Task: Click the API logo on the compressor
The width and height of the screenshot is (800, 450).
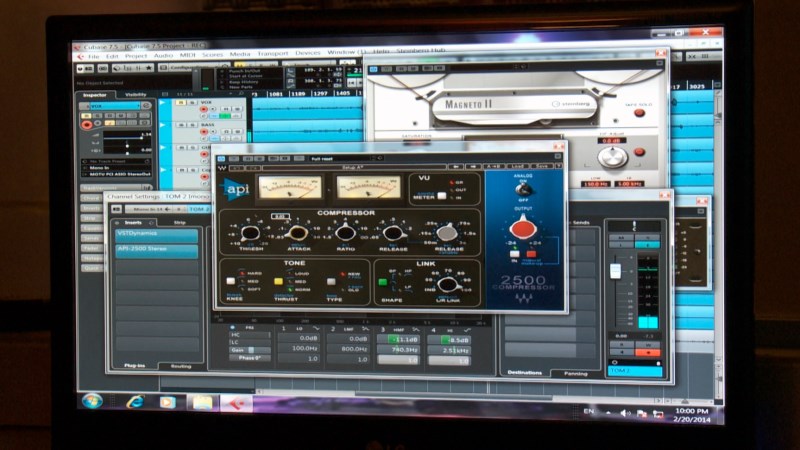Action: [x=235, y=189]
